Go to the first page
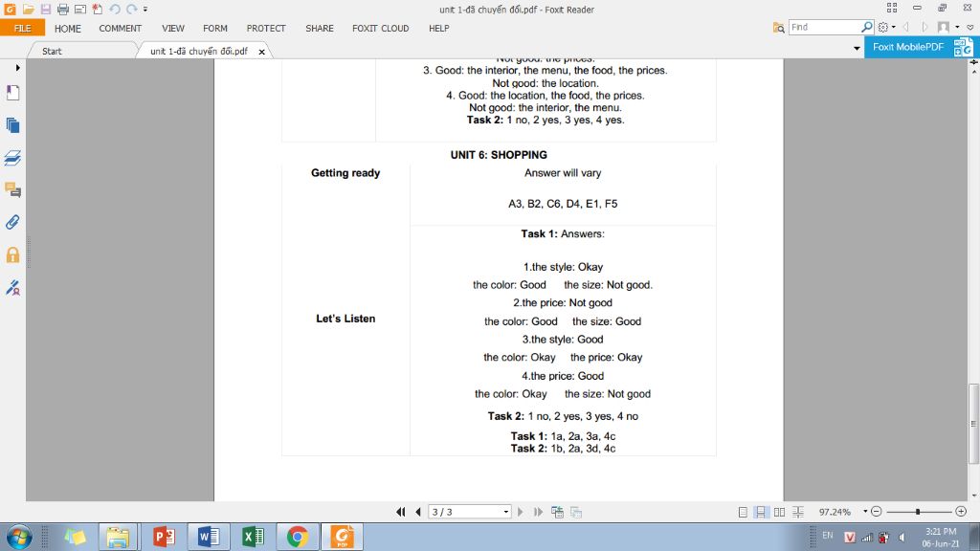Screen dimensions: 980x551 (401, 512)
